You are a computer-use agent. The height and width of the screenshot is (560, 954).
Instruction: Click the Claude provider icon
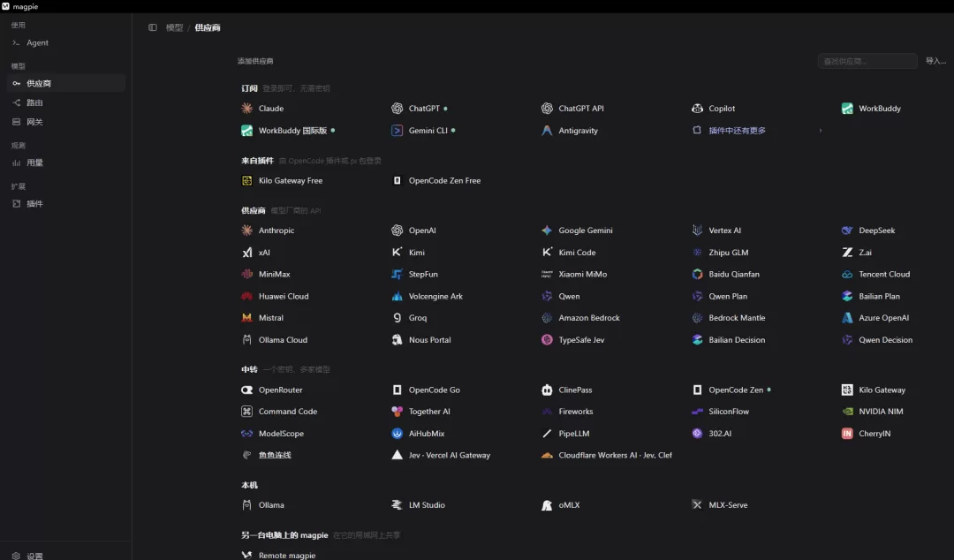pyautogui.click(x=246, y=109)
